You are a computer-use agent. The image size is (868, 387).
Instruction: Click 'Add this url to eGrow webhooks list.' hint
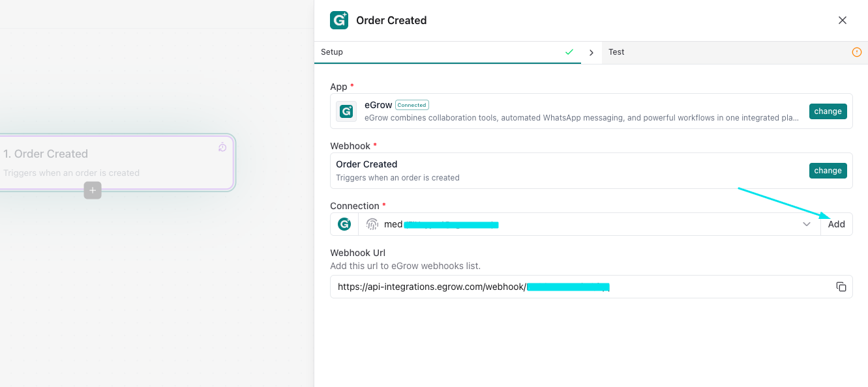click(405, 266)
